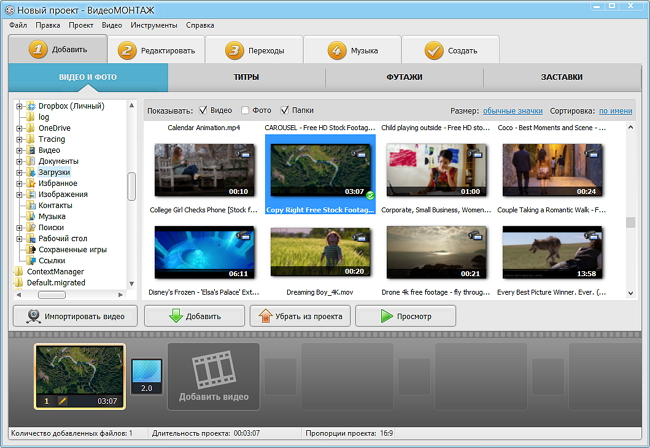Click the обычные значки size link
Viewport: 650px width, 448px height.
tap(512, 111)
